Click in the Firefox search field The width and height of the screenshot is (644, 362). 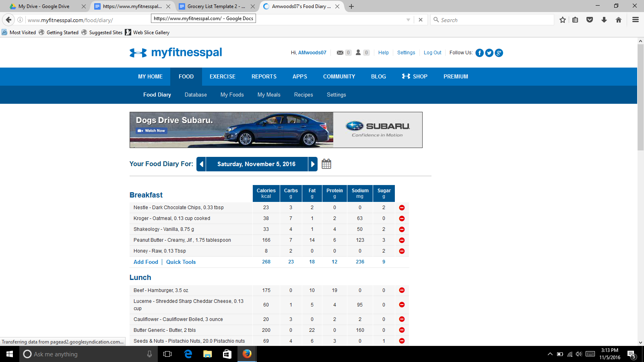coord(493,20)
